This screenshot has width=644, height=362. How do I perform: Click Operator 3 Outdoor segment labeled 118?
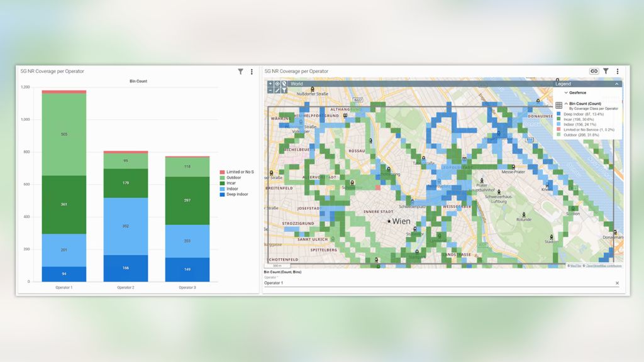pos(187,167)
